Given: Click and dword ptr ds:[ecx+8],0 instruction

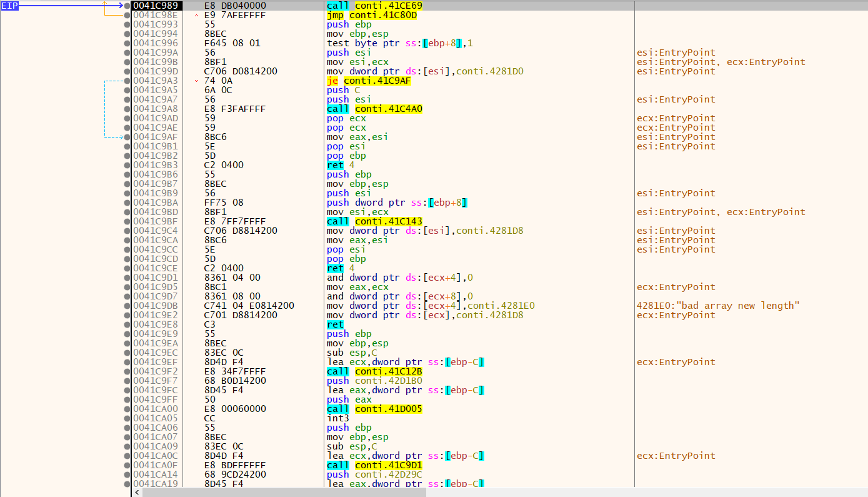Looking at the screenshot, I should 400,296.
